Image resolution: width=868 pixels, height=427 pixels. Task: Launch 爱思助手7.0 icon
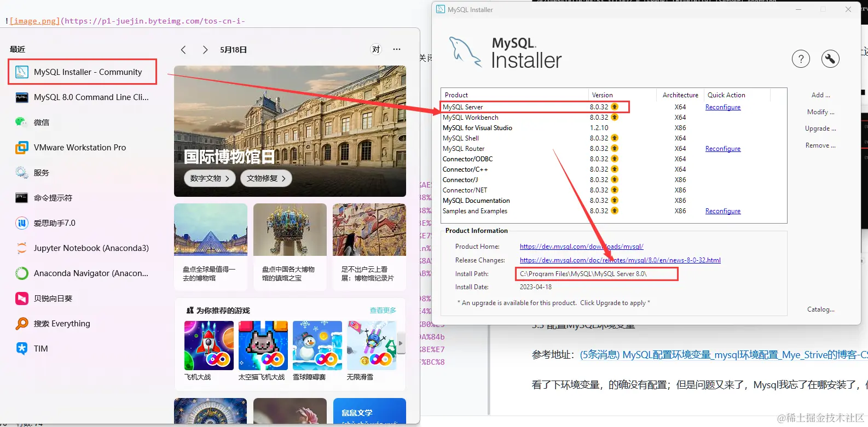coord(22,223)
